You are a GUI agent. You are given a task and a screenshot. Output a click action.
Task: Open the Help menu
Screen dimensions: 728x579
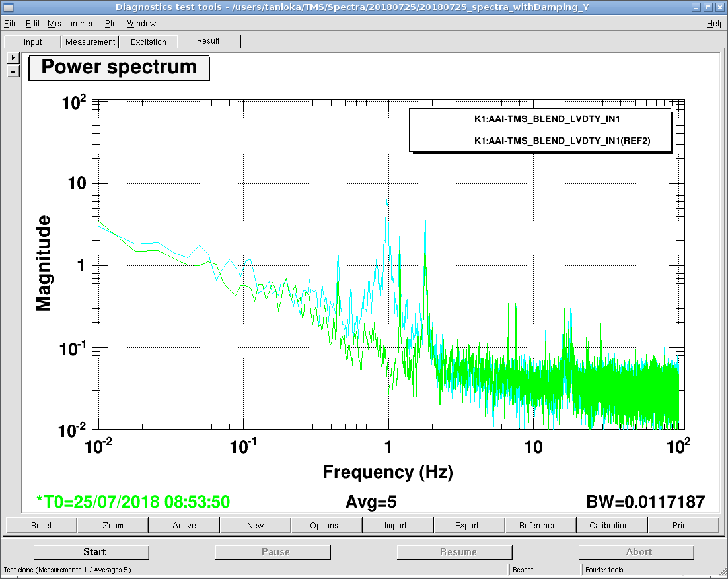coord(715,24)
